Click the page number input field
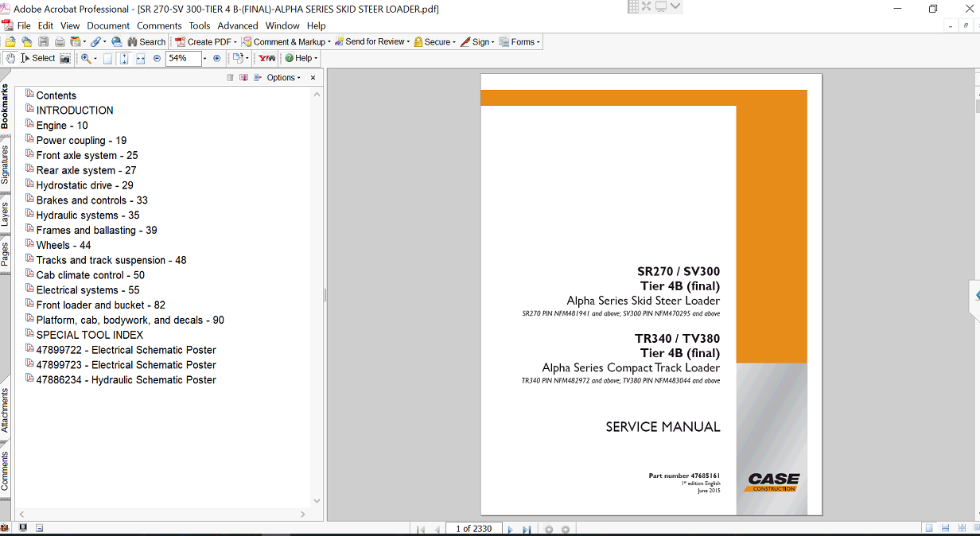 point(472,529)
